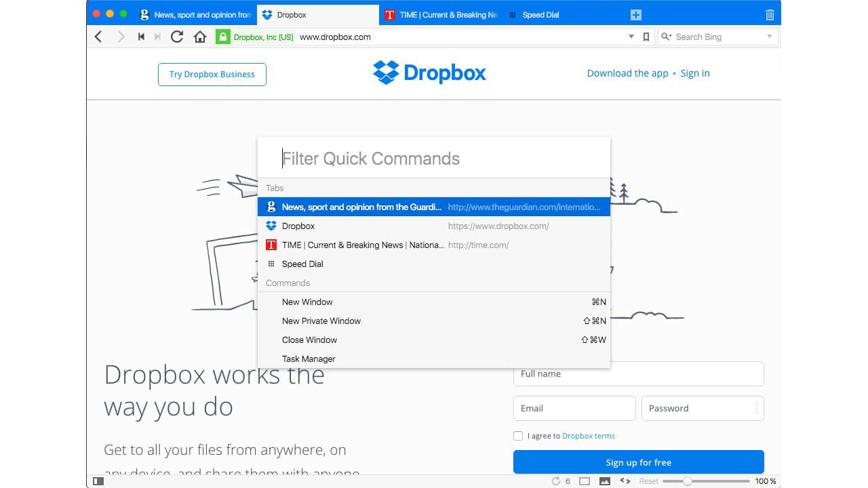Choose the Close Window command
The height and width of the screenshot is (488, 868).
(434, 340)
